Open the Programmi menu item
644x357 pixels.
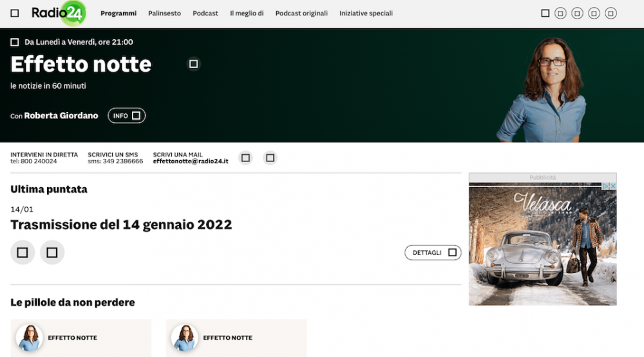(x=118, y=14)
